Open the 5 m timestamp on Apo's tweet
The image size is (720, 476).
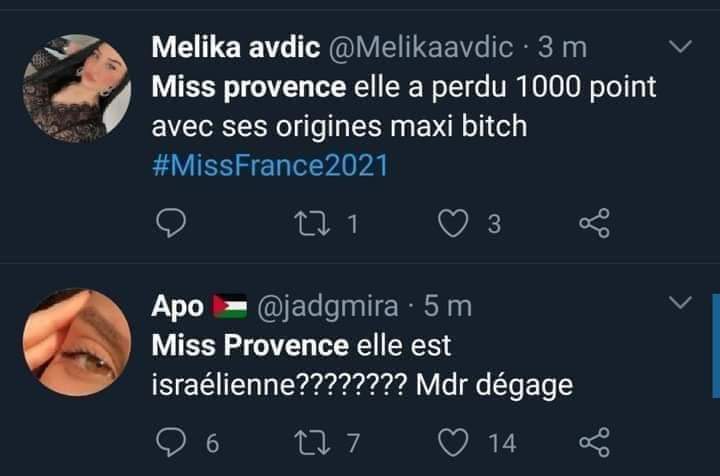click(446, 305)
